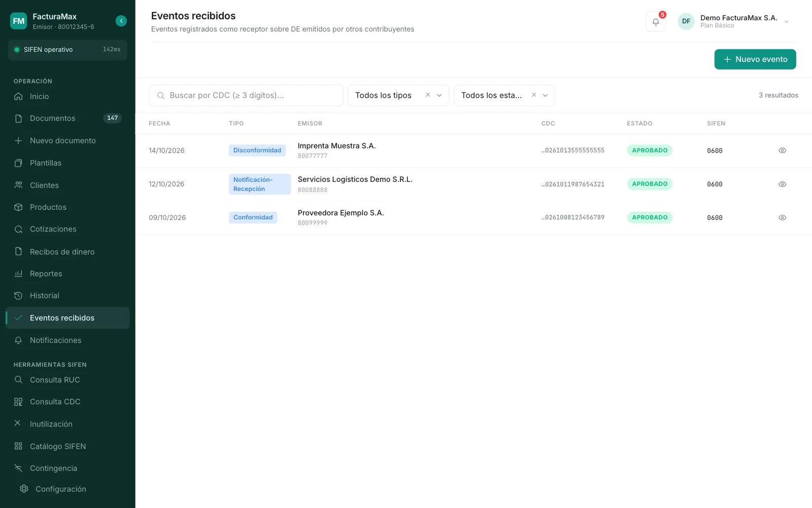
Task: Click the Reportes chart icon
Action: coord(18,274)
